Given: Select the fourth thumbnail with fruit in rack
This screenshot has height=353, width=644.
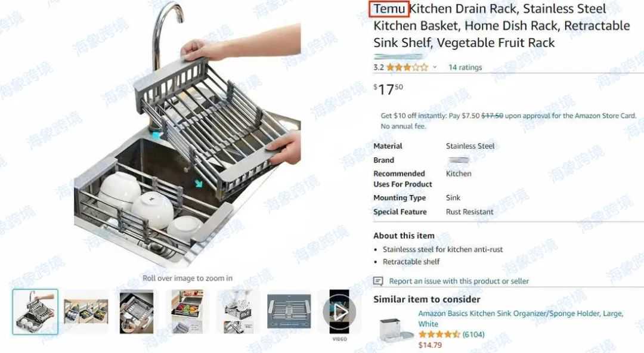Looking at the screenshot, I should pos(187,312).
